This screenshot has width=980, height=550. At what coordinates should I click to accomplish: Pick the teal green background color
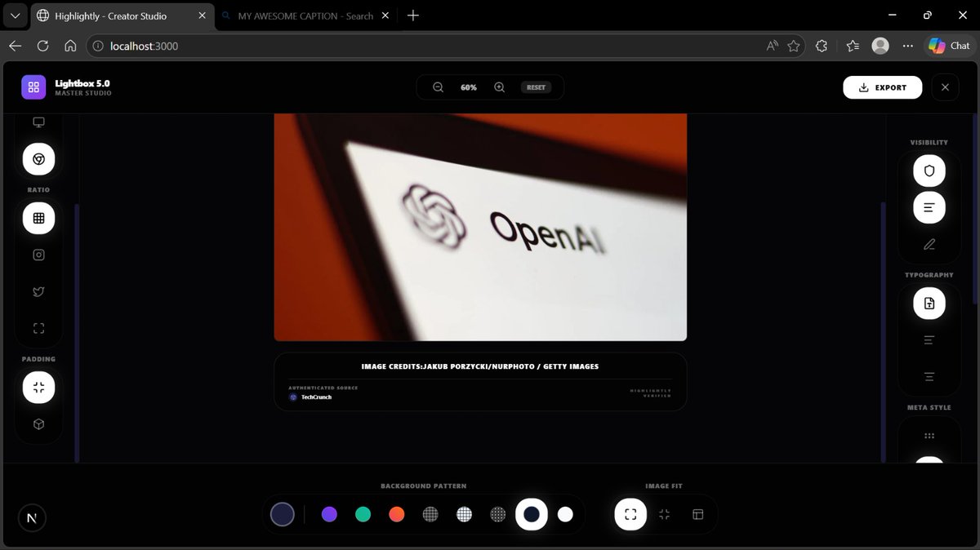[363, 514]
